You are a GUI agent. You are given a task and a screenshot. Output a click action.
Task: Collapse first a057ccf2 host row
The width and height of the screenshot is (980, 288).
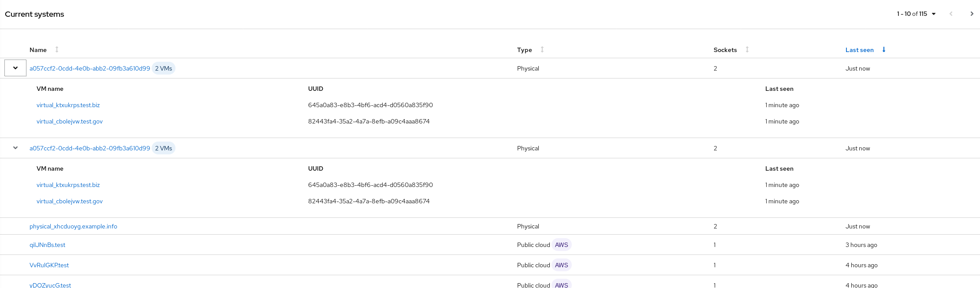click(15, 68)
